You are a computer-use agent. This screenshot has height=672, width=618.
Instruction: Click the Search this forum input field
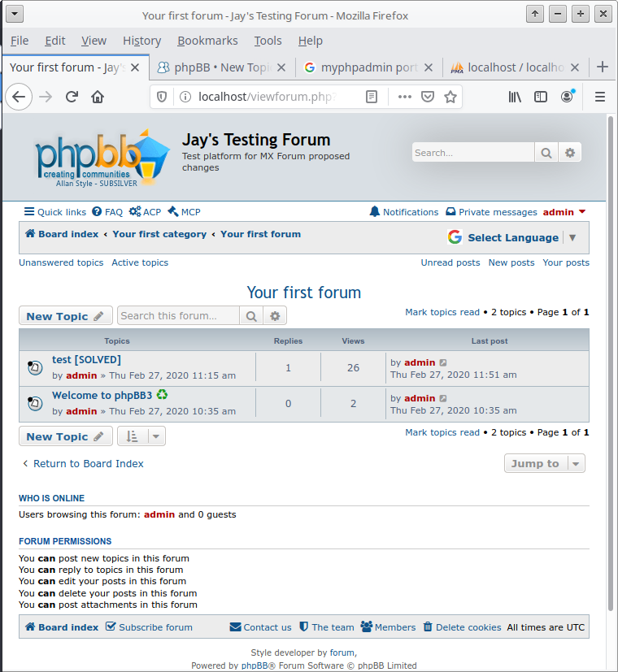178,316
